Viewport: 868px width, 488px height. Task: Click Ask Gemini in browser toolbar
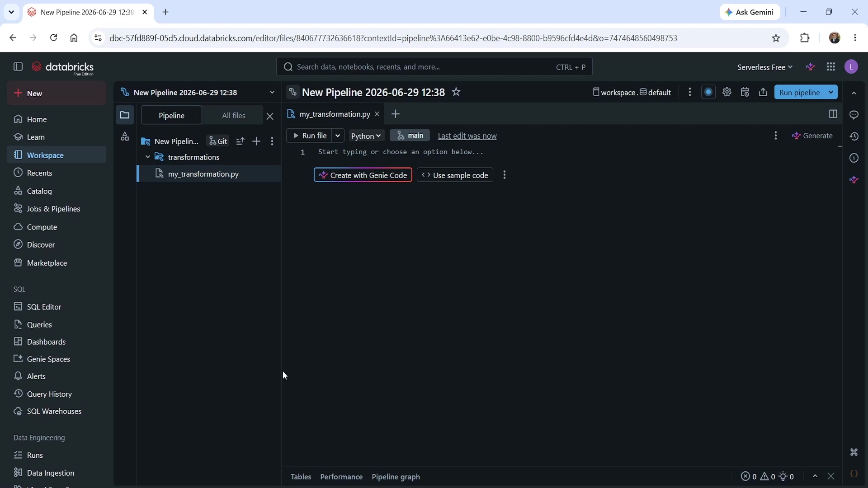(750, 12)
